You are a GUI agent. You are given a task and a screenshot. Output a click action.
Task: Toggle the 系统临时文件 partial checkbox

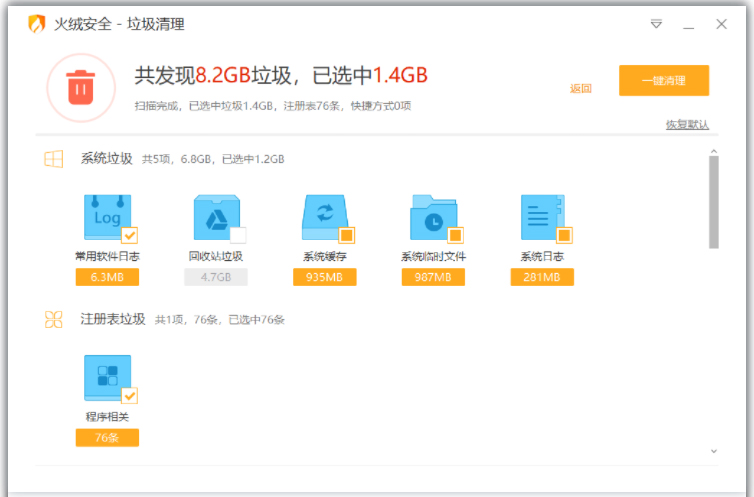pyautogui.click(x=455, y=236)
